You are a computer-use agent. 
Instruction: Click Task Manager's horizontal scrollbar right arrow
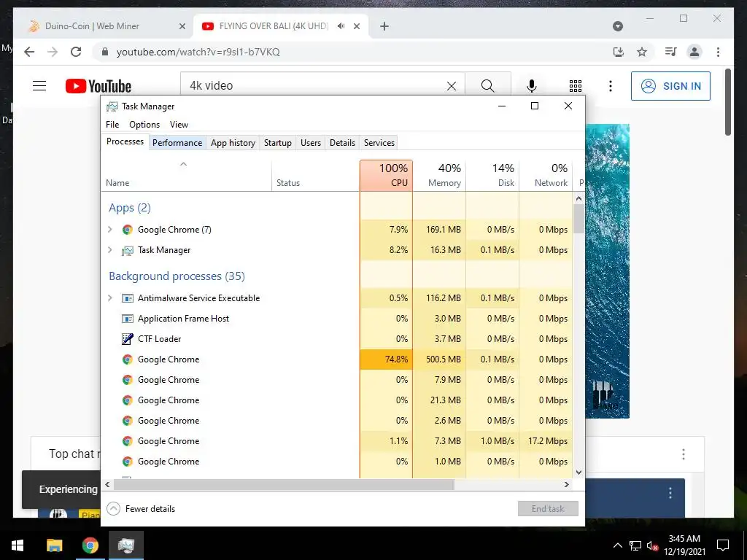tap(566, 484)
